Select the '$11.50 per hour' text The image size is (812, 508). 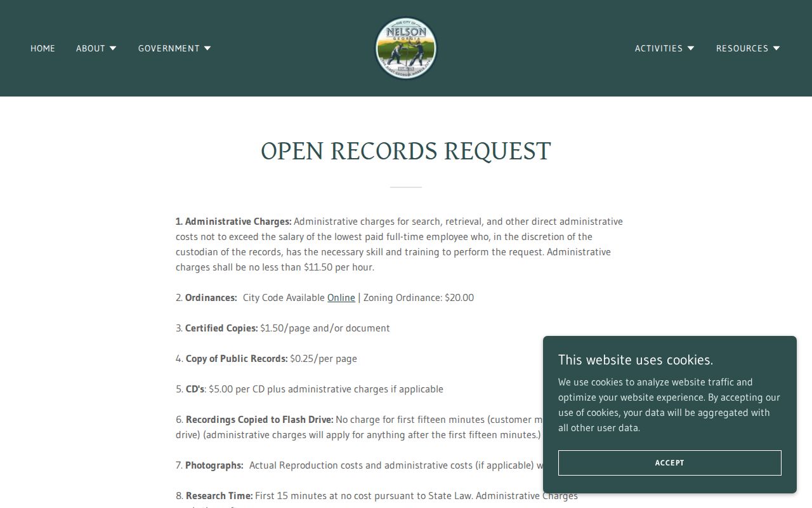pyautogui.click(x=338, y=267)
